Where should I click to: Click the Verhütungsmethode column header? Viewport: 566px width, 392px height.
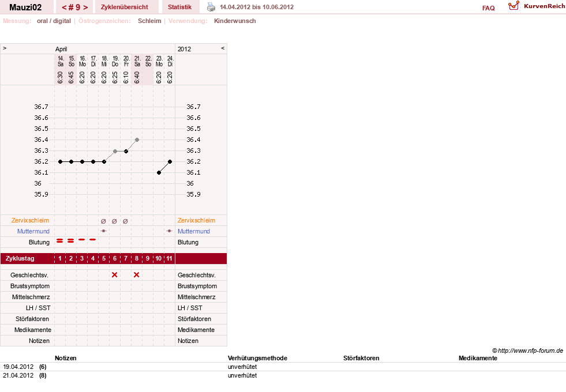point(257,358)
